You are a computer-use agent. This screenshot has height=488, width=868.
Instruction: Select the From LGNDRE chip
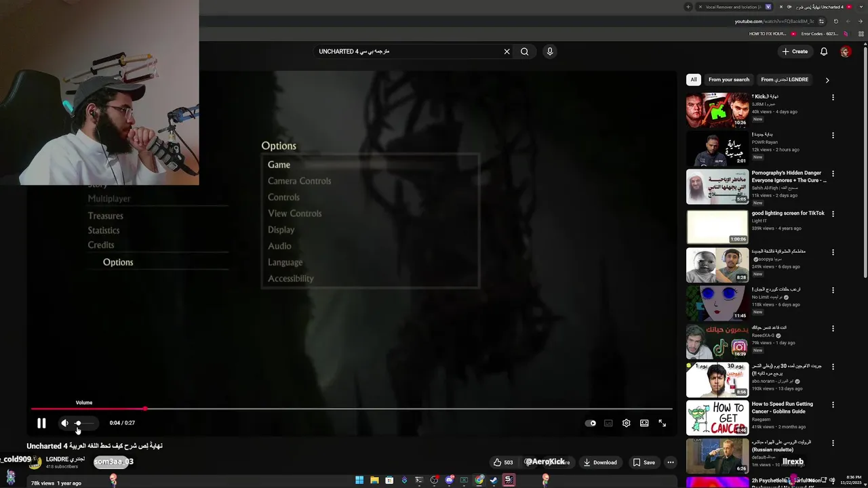coord(785,79)
